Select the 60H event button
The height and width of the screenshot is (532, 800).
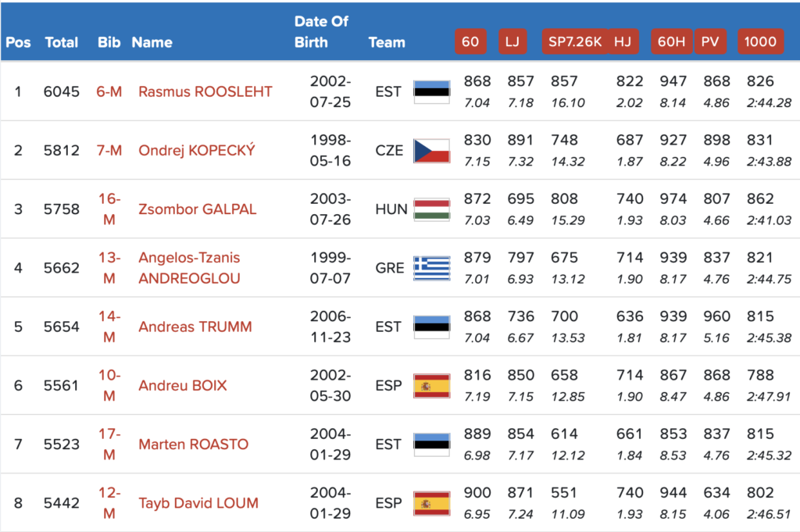671,42
